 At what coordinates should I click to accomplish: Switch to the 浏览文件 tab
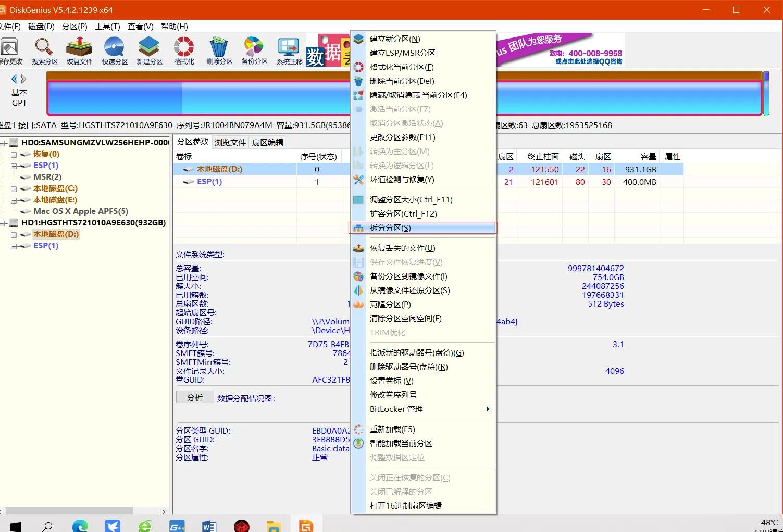tap(230, 142)
